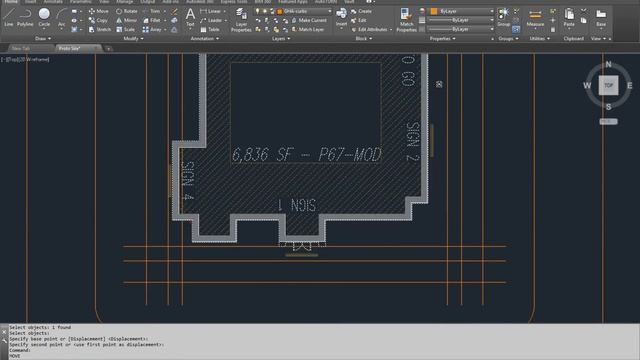The image size is (640, 360).
Task: Click the Paste clipboard tool
Action: pos(569,18)
